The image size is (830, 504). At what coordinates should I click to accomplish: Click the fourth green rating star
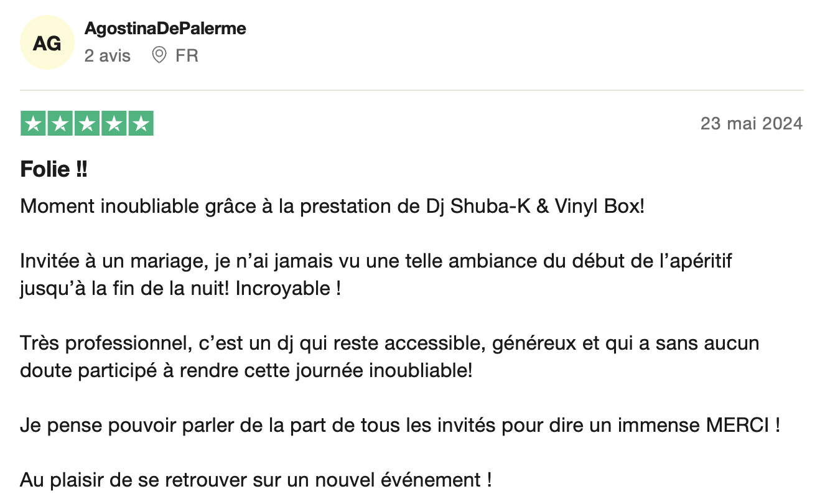(x=114, y=123)
